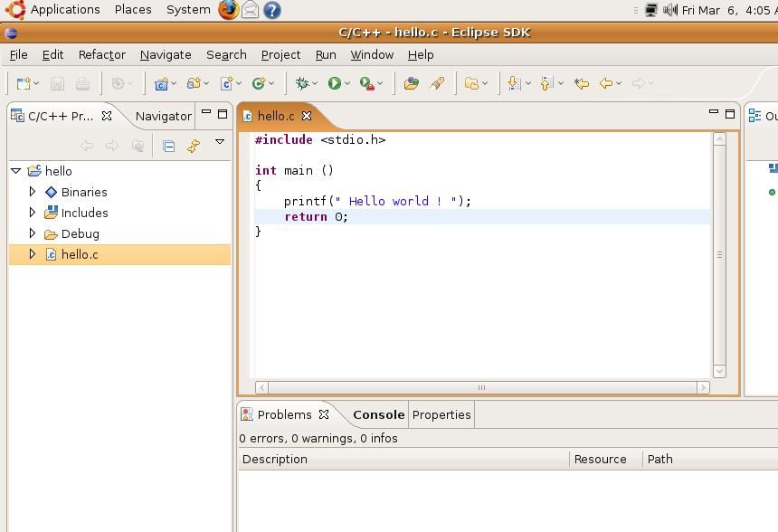Click the editor horizontal scrollbar thumb
778x532 pixels.
481,387
